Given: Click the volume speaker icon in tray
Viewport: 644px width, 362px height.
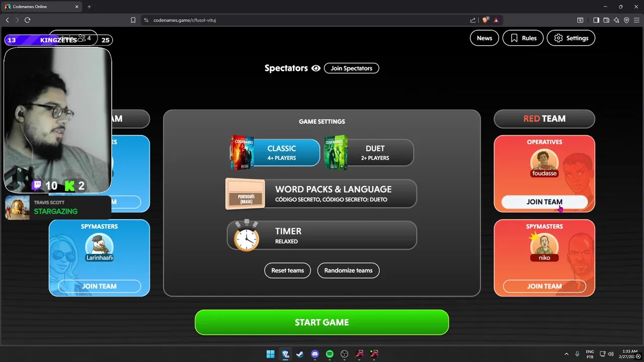Looking at the screenshot, I should [612, 354].
